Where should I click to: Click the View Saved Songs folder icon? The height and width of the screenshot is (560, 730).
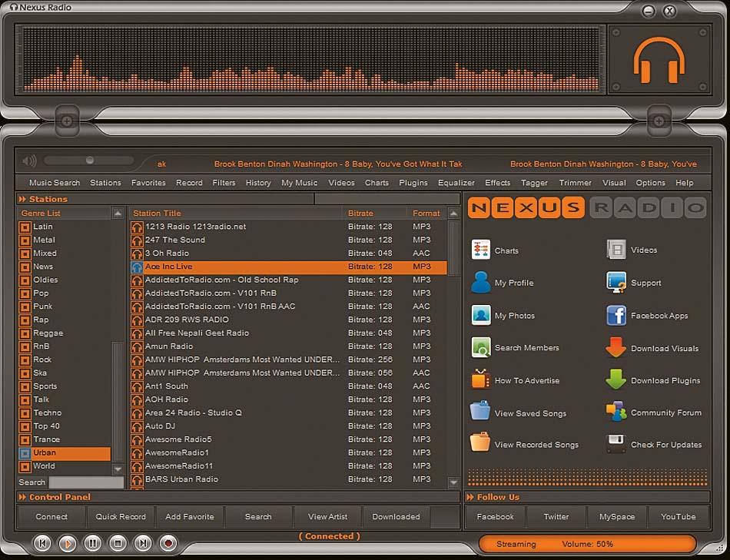pos(481,413)
